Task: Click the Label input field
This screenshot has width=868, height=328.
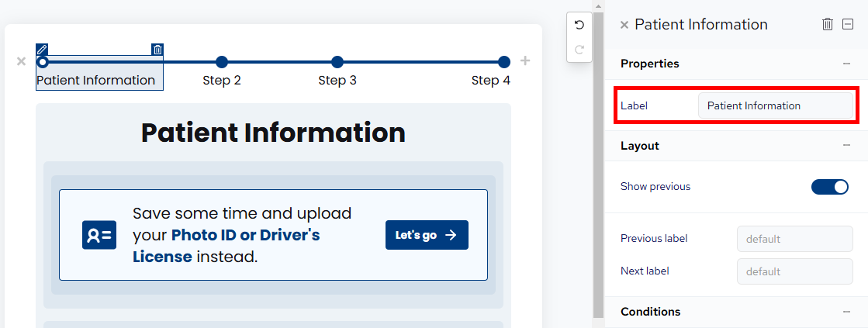Action: click(x=776, y=105)
